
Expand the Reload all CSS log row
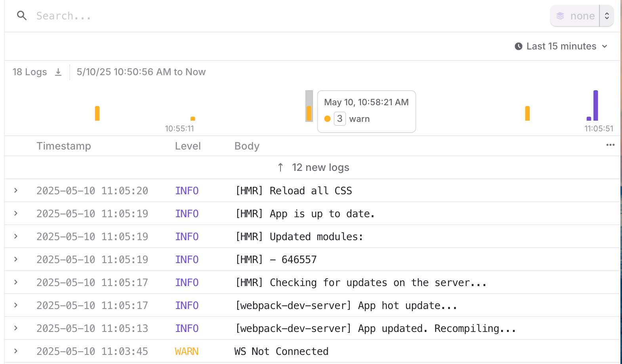pos(16,191)
